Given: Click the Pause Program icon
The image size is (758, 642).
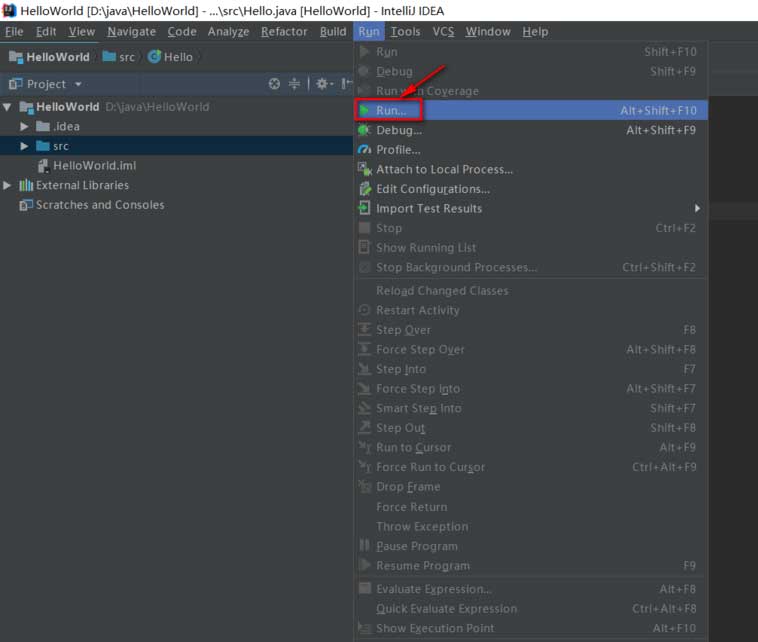Looking at the screenshot, I should [364, 546].
